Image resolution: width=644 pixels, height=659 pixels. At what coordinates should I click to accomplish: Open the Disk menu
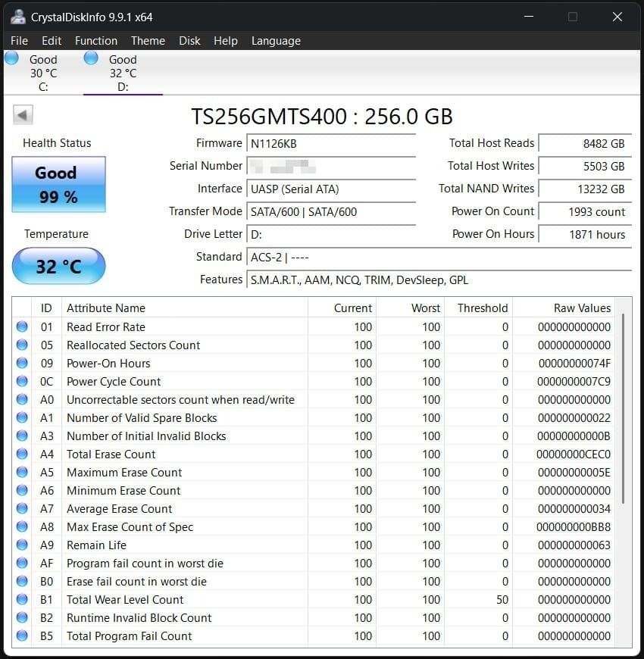click(189, 41)
